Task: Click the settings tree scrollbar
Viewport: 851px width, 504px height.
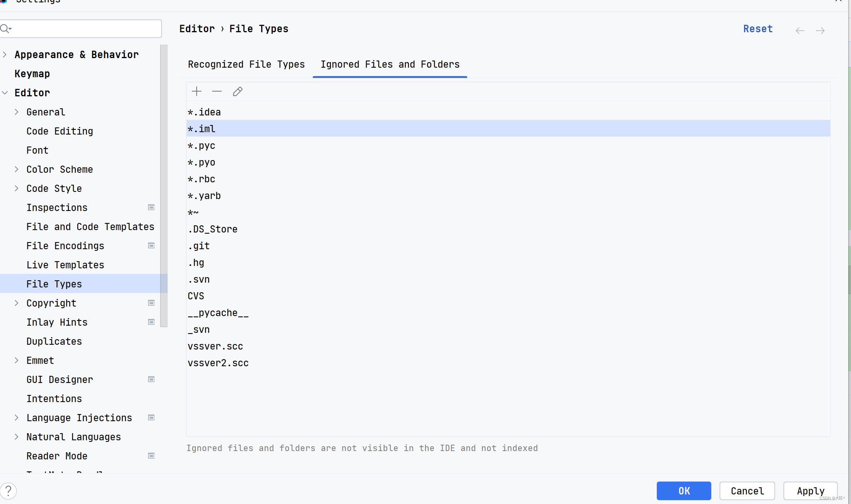Action: click(164, 186)
